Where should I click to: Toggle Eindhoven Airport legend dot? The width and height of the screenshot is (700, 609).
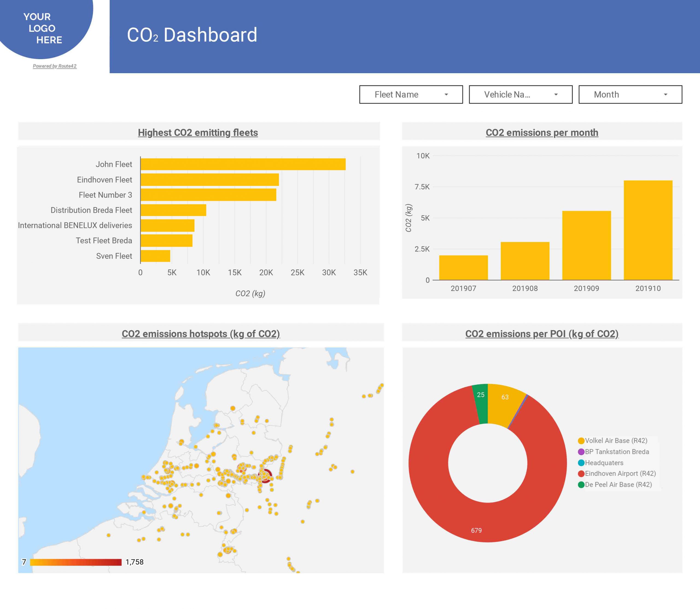[x=581, y=474]
